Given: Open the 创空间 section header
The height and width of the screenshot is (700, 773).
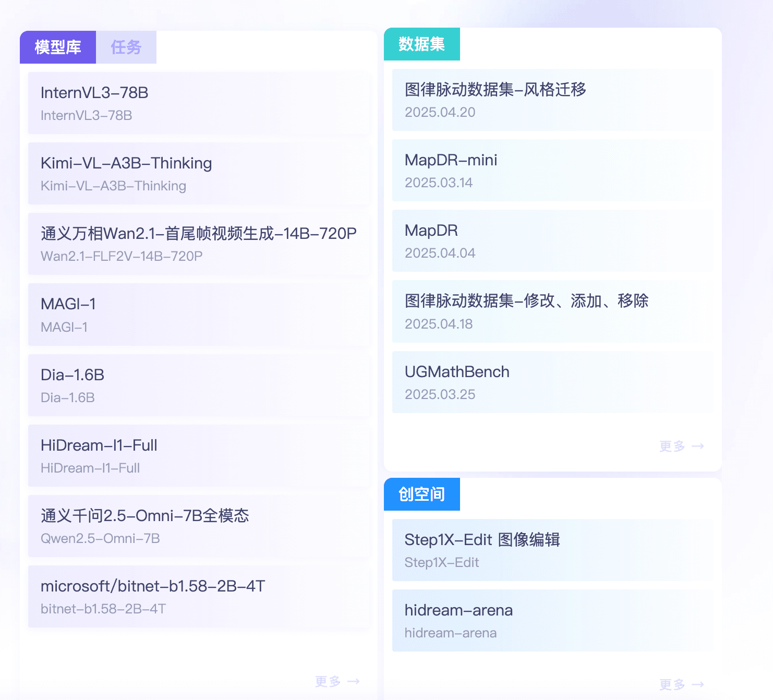Looking at the screenshot, I should 422,494.
